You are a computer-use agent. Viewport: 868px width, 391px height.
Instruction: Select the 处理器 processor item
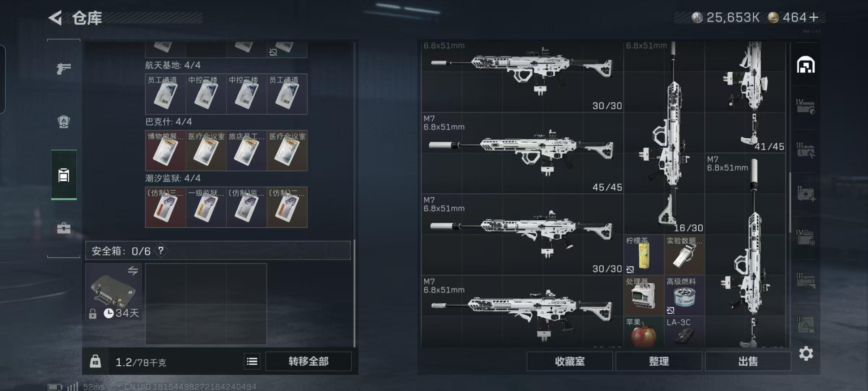point(644,296)
